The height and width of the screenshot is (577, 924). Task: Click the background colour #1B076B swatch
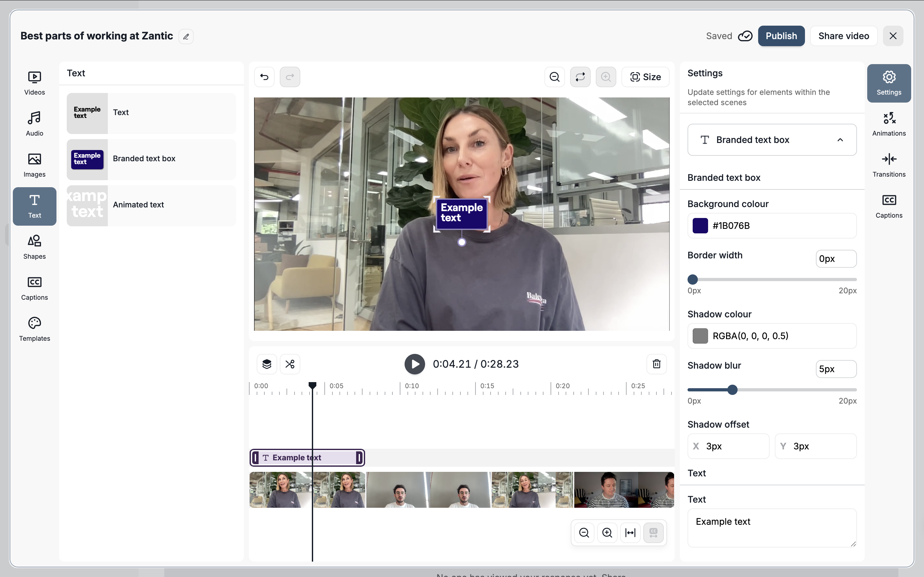point(700,226)
